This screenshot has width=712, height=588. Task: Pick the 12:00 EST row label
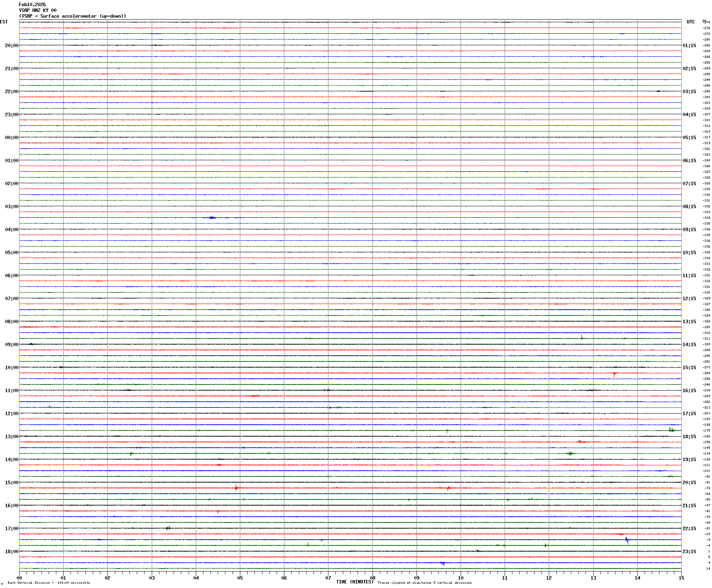[11, 414]
